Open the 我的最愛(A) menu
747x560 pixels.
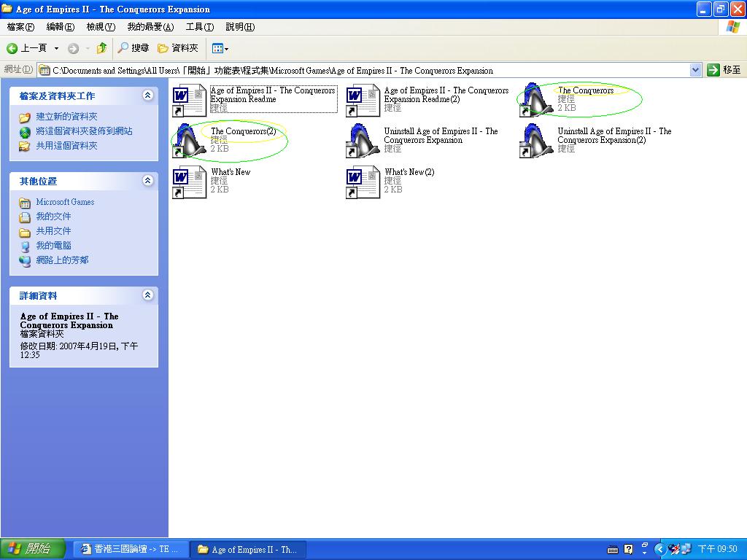[150, 27]
